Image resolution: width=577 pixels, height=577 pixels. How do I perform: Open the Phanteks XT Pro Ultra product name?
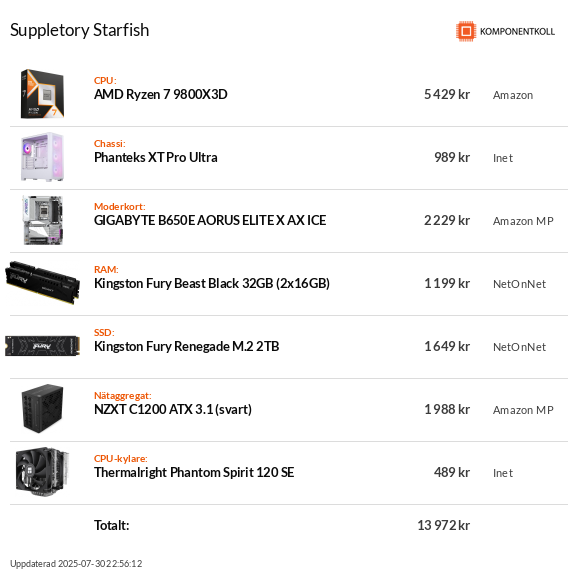coord(156,157)
